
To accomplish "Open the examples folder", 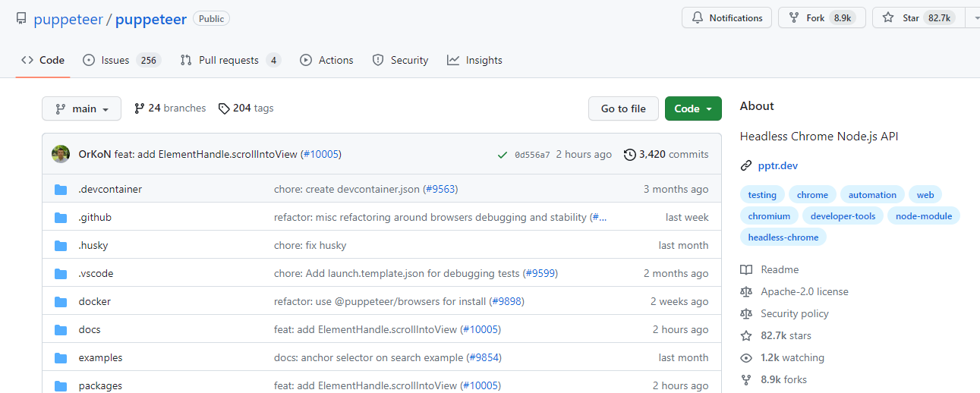I will click(100, 358).
